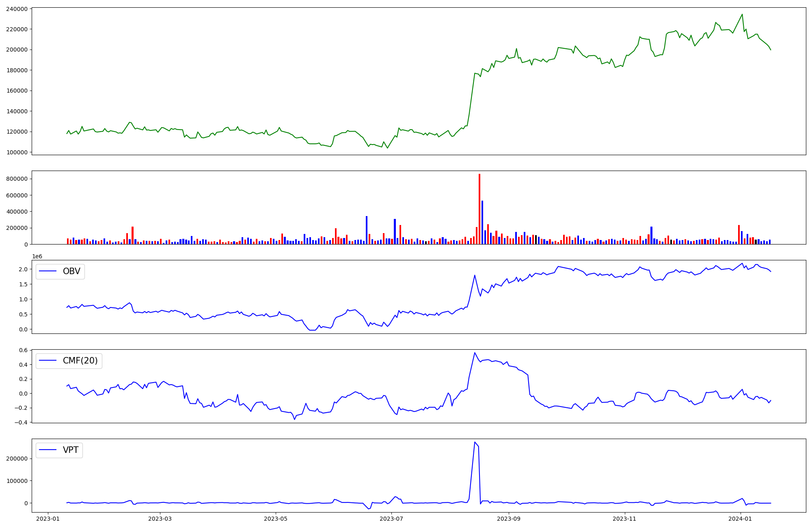The width and height of the screenshot is (812, 528).
Task: Click the tallest red volume bar
Action: 479,209
